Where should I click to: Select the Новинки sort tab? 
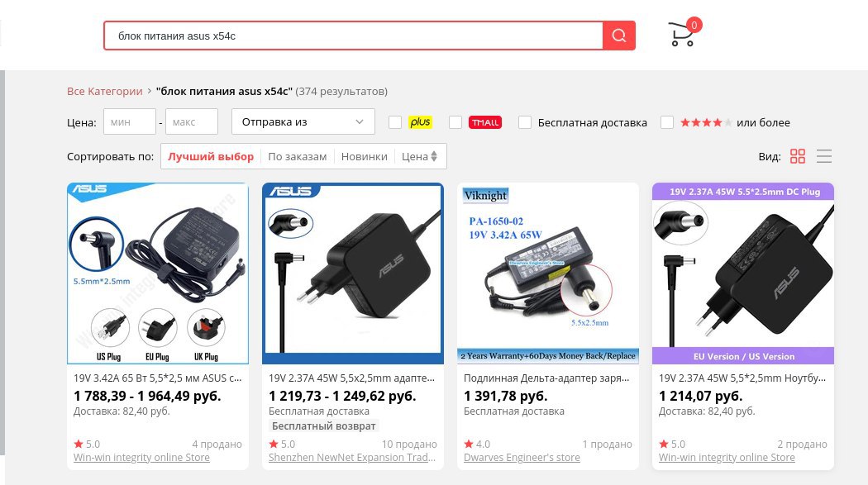(365, 156)
